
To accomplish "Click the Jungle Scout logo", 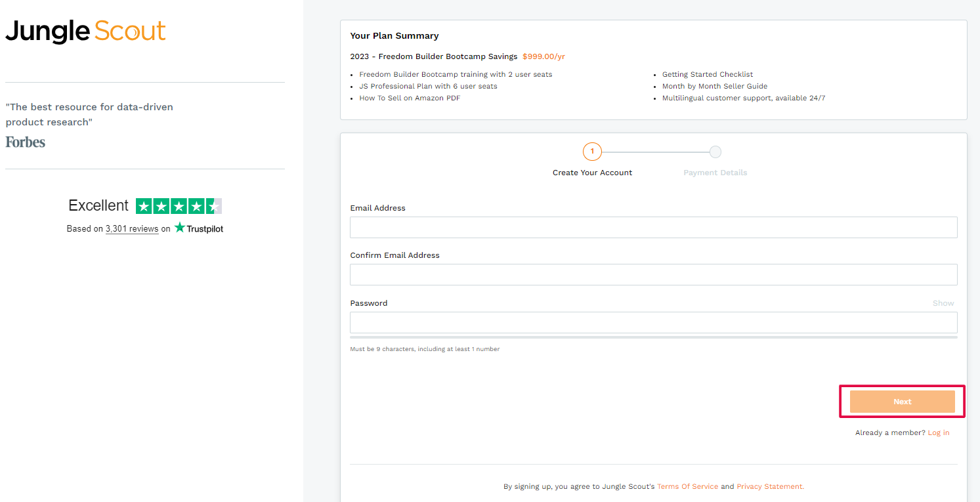I will tap(85, 31).
